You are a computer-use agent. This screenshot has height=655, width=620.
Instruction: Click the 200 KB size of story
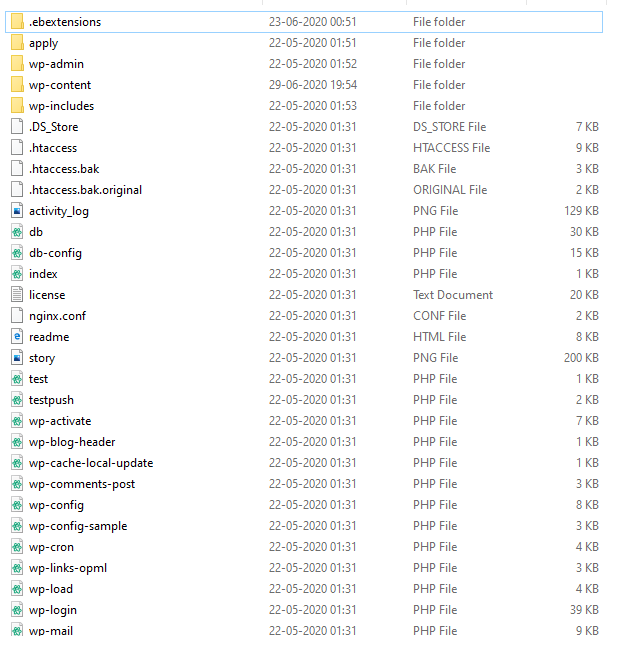click(x=581, y=358)
